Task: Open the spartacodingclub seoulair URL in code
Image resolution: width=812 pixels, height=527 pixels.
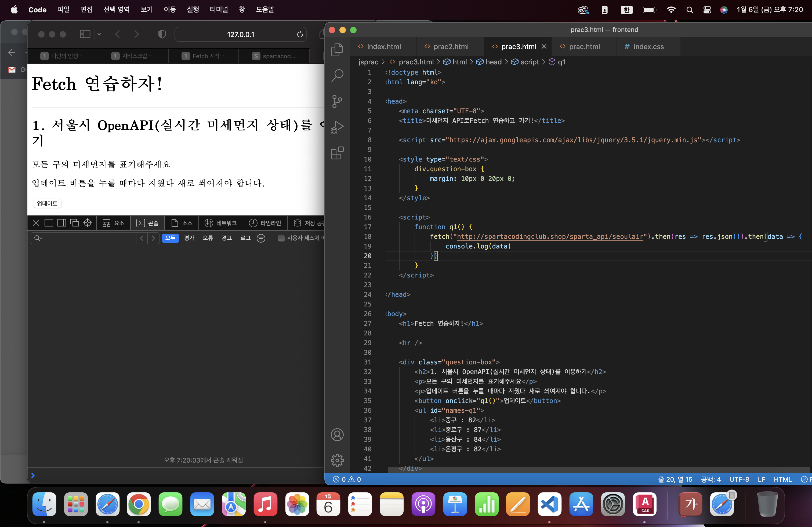Action: (550, 237)
